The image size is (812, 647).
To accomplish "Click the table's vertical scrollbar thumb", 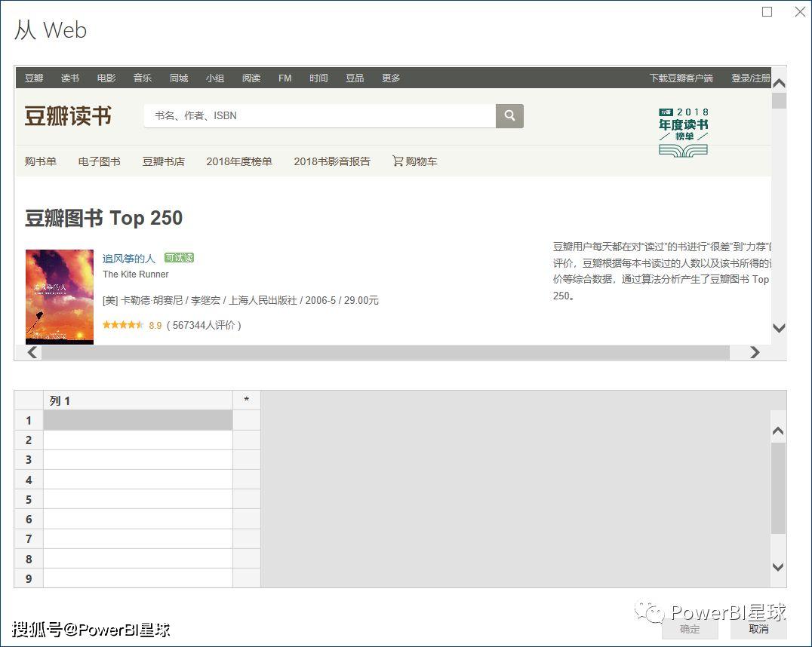I will click(x=778, y=488).
